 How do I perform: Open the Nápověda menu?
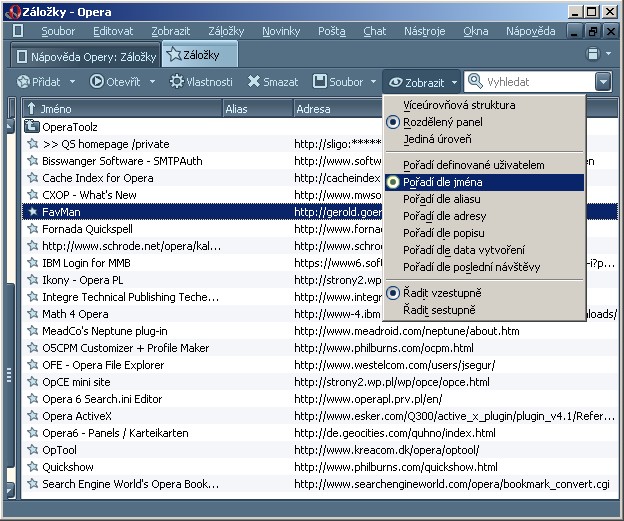[530, 31]
